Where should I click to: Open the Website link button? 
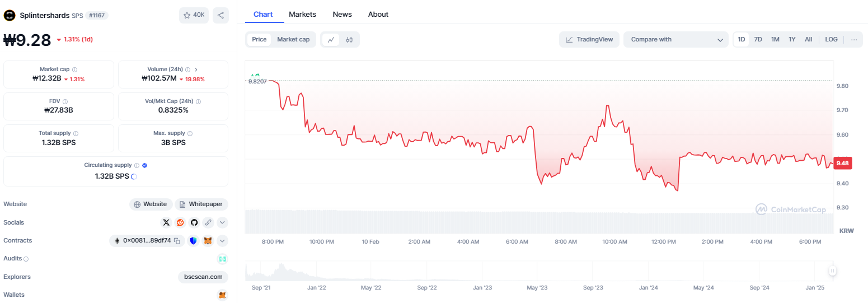tap(150, 204)
